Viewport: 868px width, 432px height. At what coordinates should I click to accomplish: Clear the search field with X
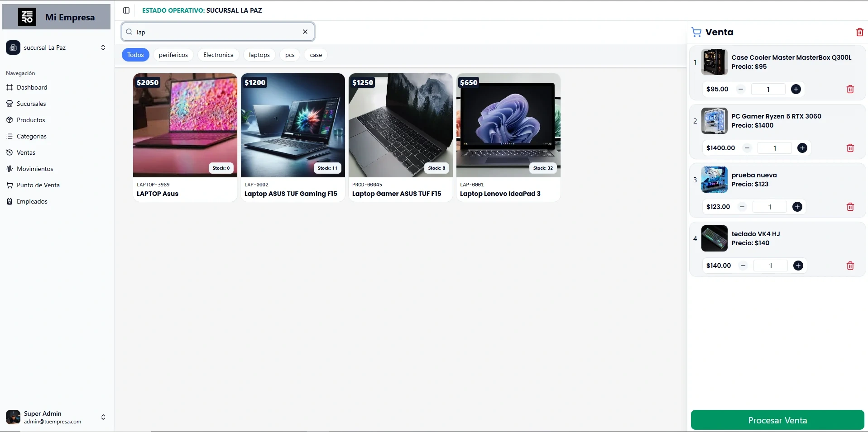point(305,32)
